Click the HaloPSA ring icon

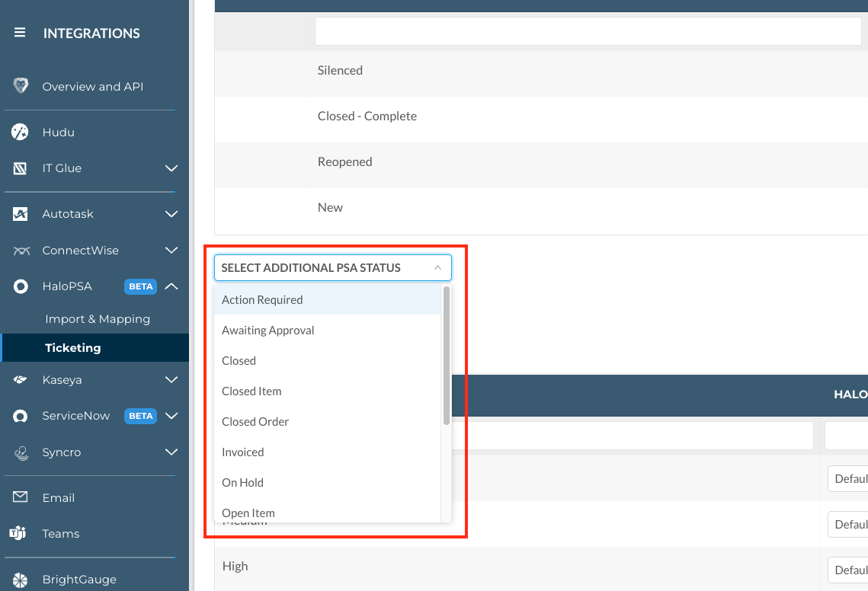(21, 286)
